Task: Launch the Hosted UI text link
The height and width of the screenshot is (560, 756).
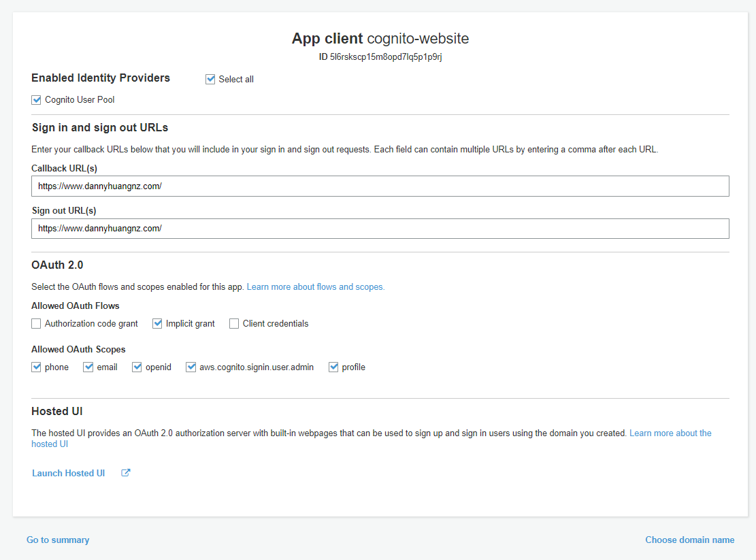Action: coord(68,474)
